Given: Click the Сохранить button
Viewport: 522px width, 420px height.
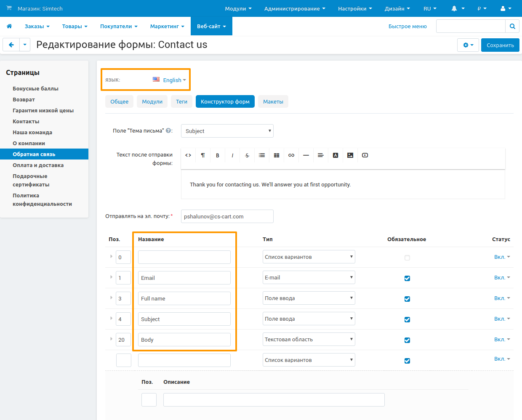Looking at the screenshot, I should coord(500,45).
